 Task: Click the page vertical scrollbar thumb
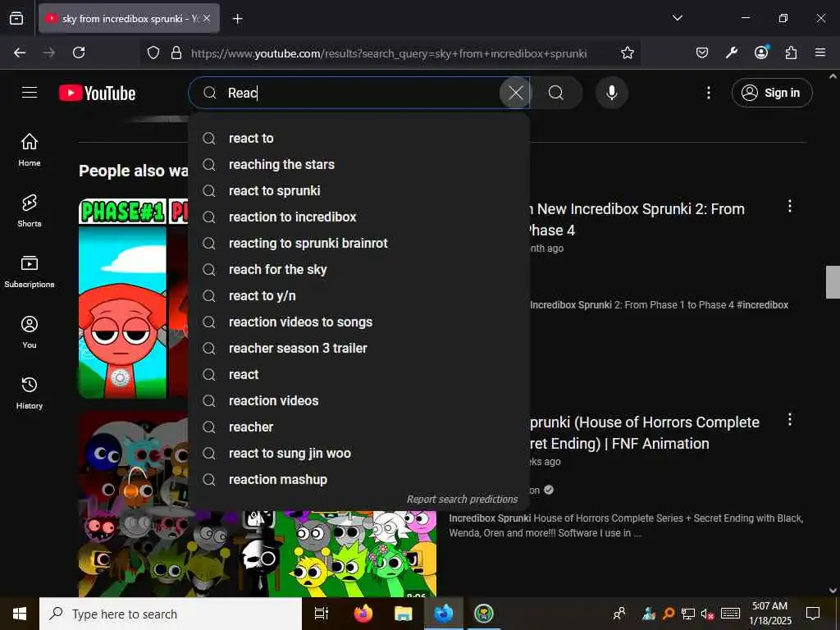[833, 282]
